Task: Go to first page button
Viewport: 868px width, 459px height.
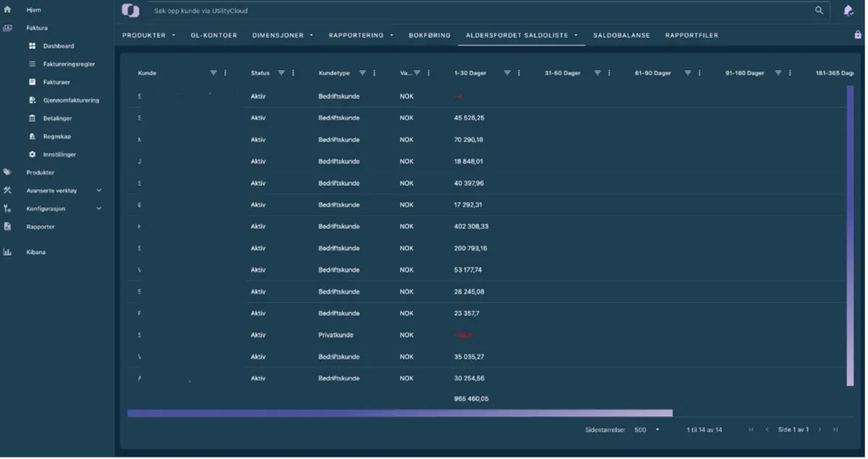Action: pyautogui.click(x=752, y=430)
